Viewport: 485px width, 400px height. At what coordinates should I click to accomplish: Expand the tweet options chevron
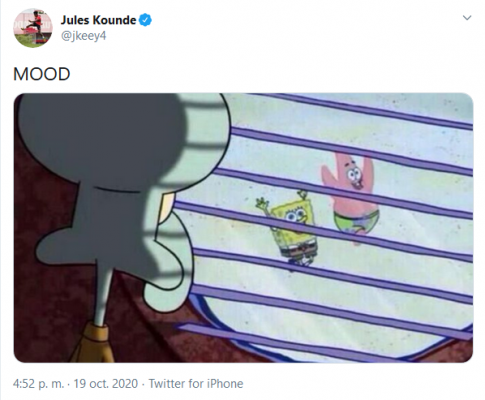(x=467, y=18)
